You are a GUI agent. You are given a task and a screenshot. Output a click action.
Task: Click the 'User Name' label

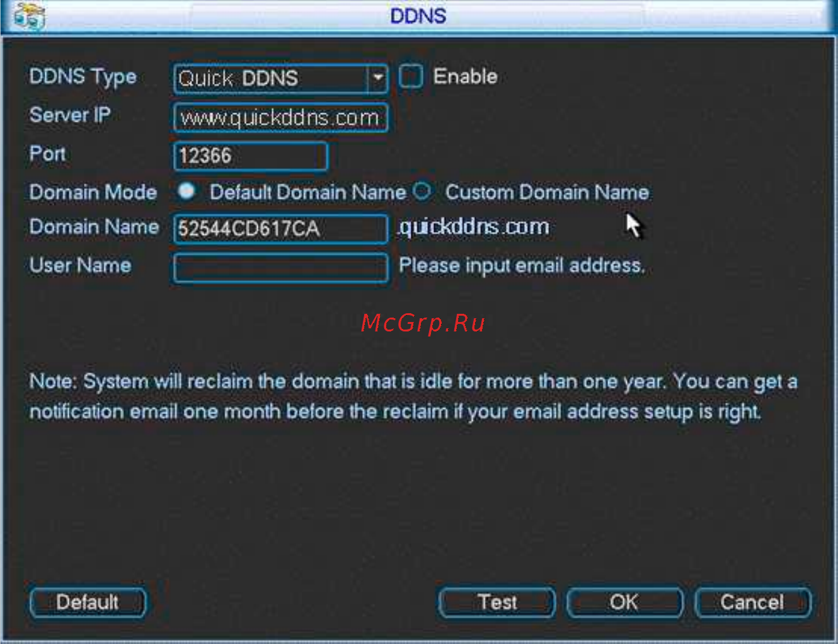pyautogui.click(x=80, y=265)
